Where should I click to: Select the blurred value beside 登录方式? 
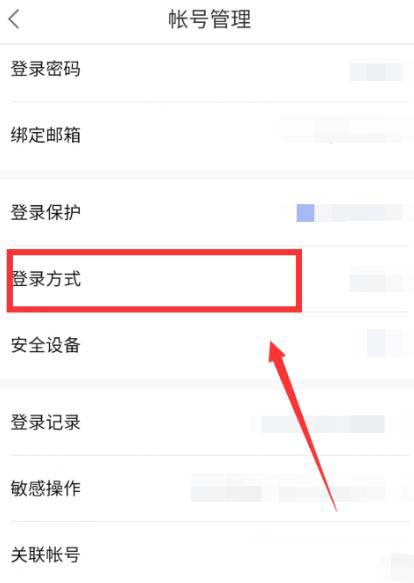(x=376, y=283)
